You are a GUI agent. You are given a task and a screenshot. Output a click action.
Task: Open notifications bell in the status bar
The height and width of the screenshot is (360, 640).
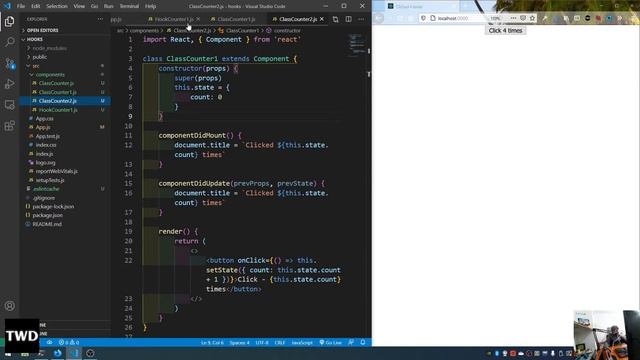(363, 342)
